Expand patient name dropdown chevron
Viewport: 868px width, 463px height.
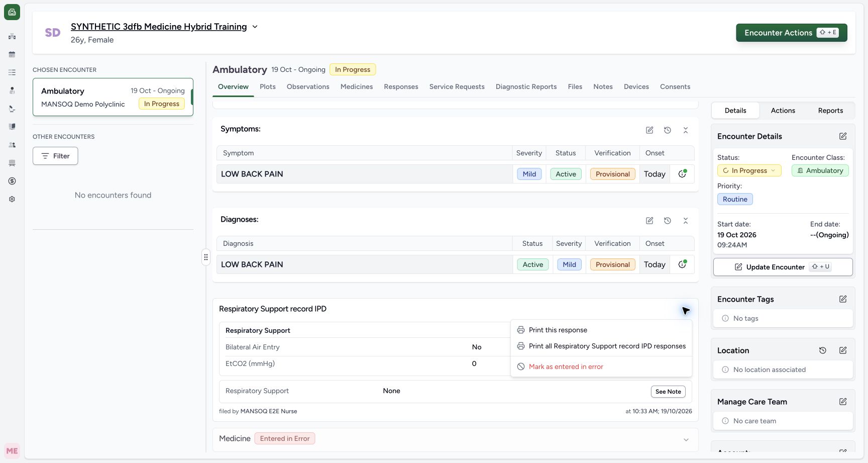(255, 27)
